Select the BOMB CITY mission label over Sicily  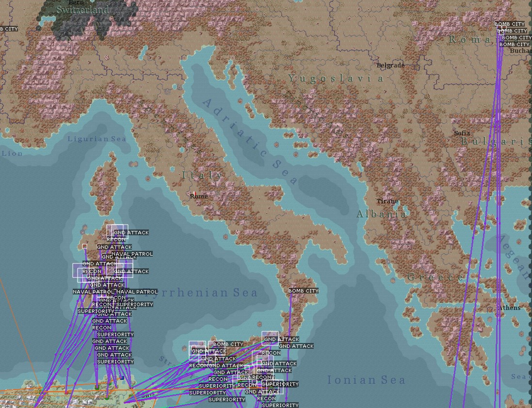click(228, 344)
